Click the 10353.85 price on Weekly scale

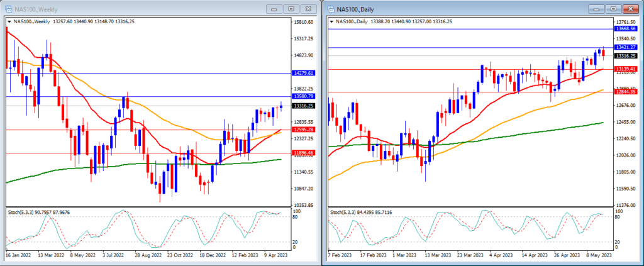(304, 205)
